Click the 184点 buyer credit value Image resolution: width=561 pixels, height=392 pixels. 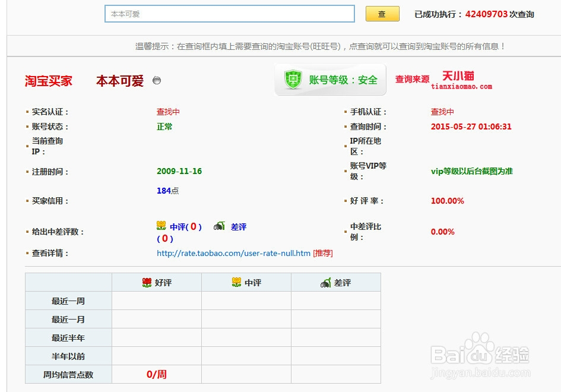[x=168, y=191]
